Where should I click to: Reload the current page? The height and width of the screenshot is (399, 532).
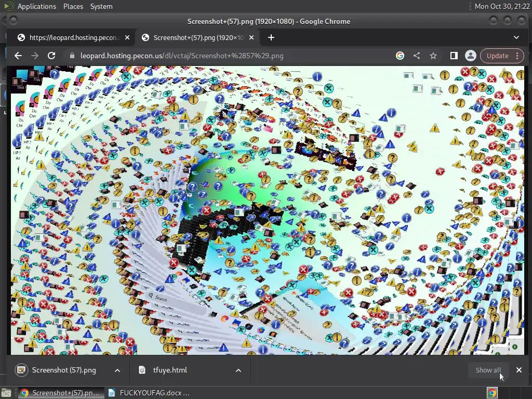click(x=51, y=56)
